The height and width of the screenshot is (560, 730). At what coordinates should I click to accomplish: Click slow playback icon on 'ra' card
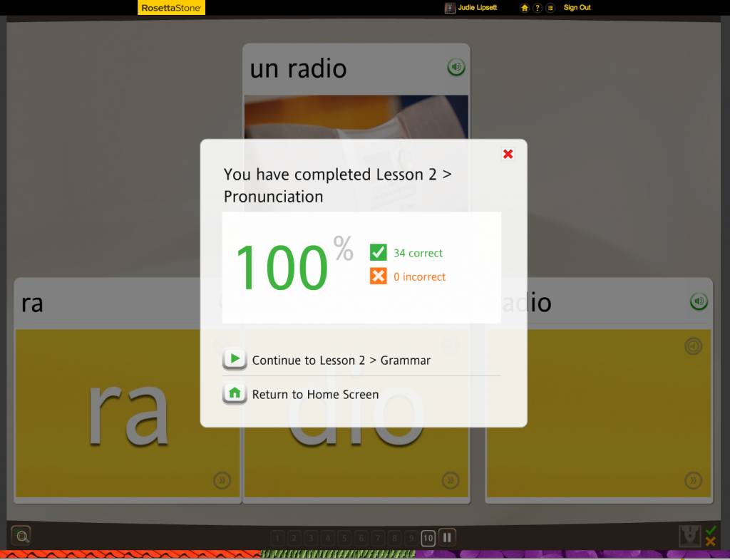[x=222, y=480]
